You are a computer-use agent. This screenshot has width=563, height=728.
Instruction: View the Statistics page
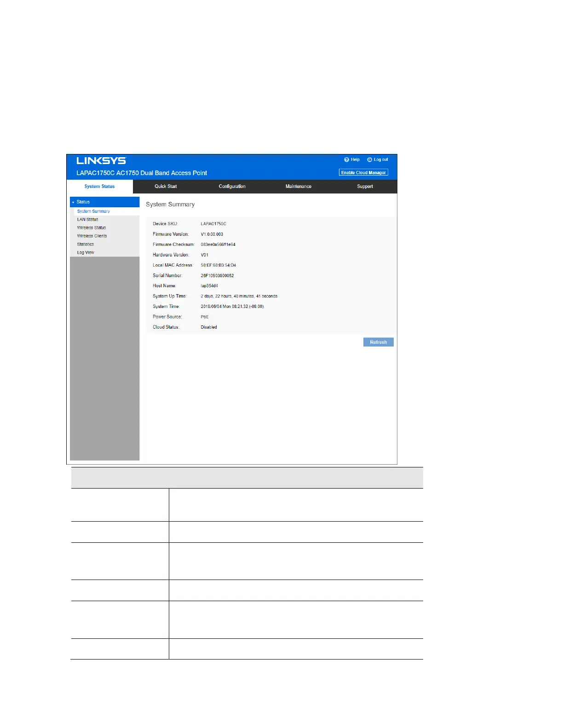click(x=86, y=245)
